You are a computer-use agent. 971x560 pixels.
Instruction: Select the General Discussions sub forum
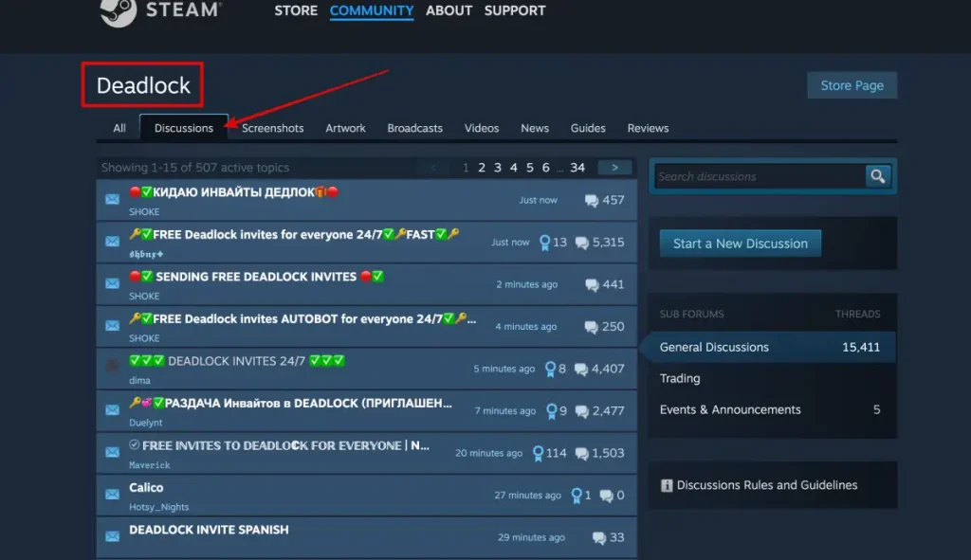[770, 347]
